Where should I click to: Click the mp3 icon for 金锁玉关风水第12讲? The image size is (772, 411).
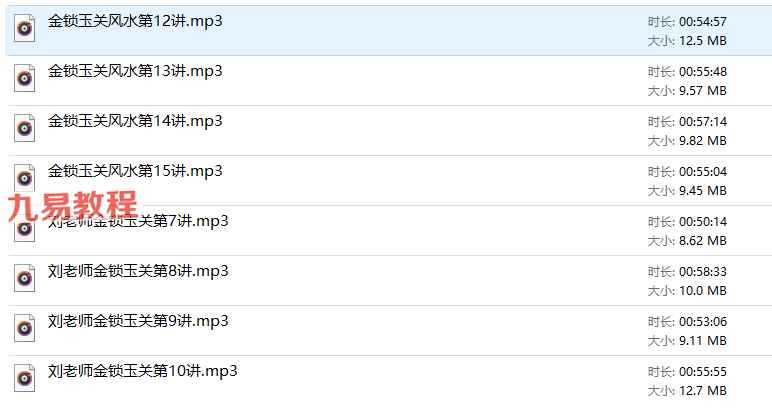[x=24, y=28]
